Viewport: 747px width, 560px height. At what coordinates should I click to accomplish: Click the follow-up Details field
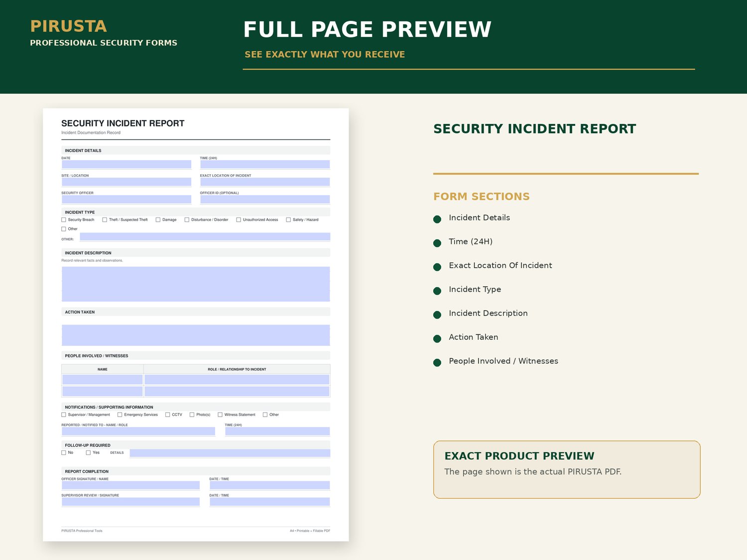230,453
